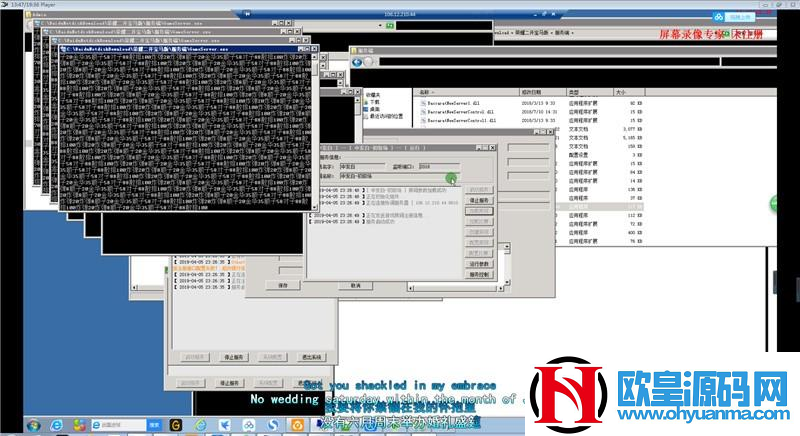Click console window scrollbar up arrow
This screenshot has width=800, height=436.
[315, 56]
